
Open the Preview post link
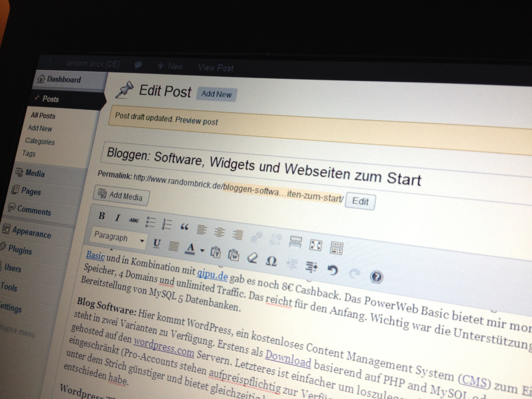(196, 121)
